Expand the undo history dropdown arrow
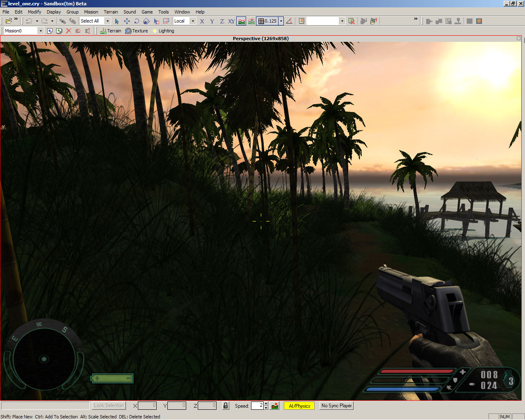 (x=37, y=21)
